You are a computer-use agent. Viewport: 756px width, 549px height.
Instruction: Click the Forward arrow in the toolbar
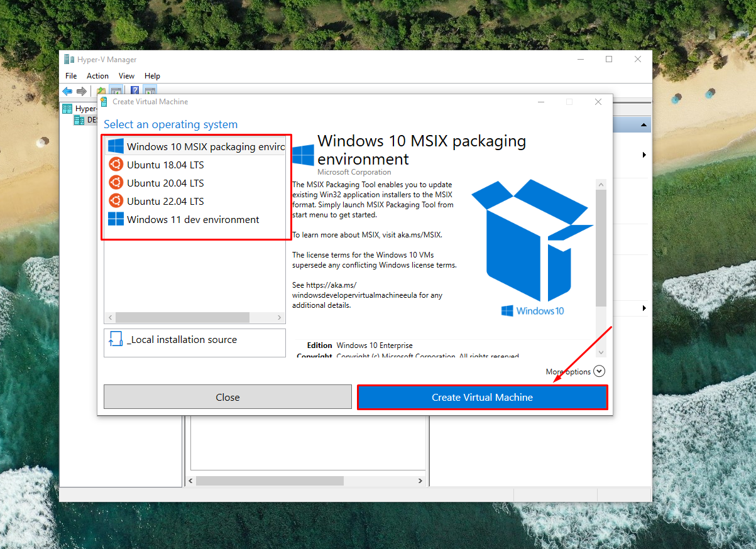[x=82, y=91]
